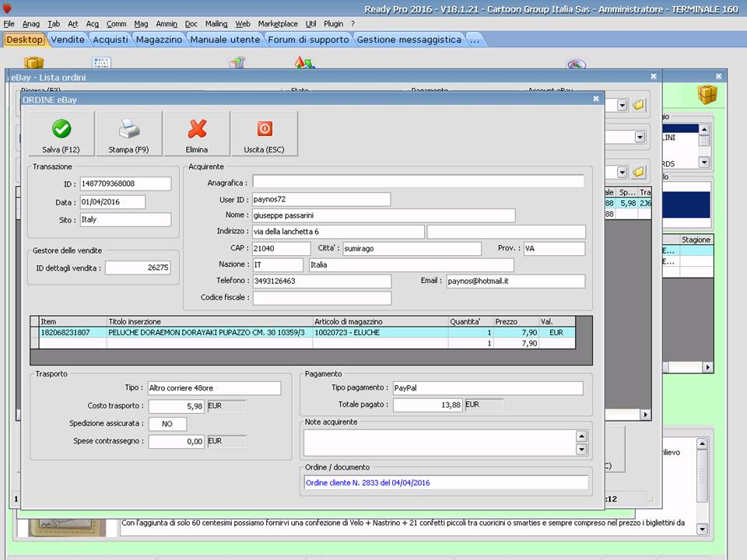The image size is (747, 560).
Task: Open the File menu
Action: tap(9, 24)
